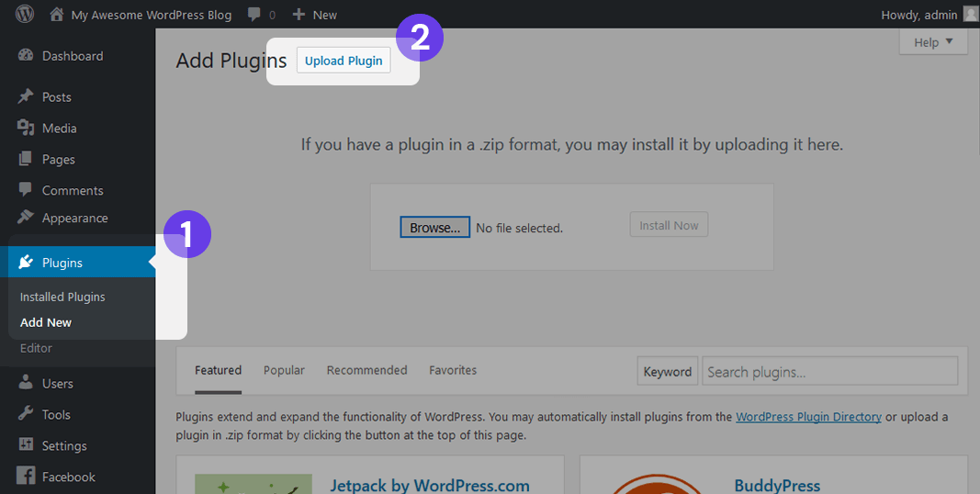Open the Users menu

(x=58, y=384)
